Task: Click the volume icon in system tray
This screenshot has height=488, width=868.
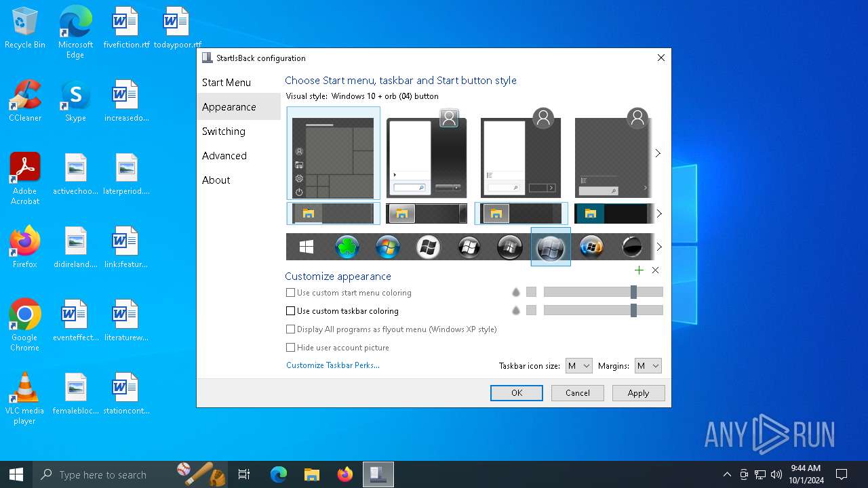Action: (776, 474)
